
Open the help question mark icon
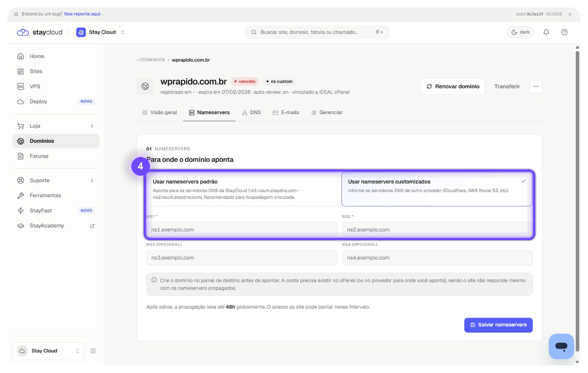[564, 32]
